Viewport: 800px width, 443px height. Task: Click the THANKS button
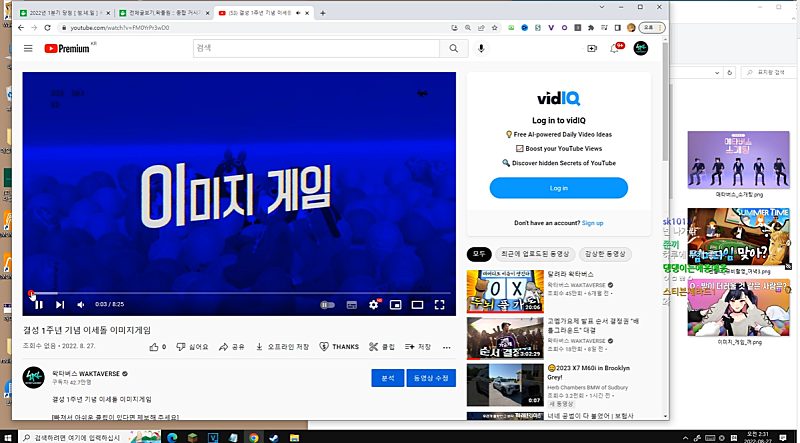(x=339, y=347)
